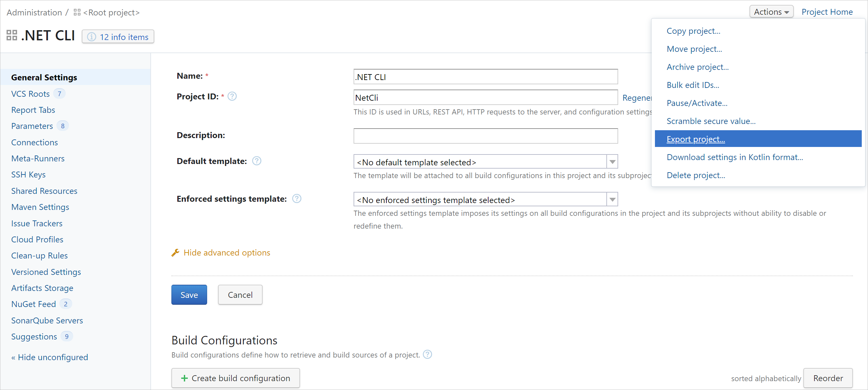
Task: Open help about Build Configurations
Action: pyautogui.click(x=427, y=354)
